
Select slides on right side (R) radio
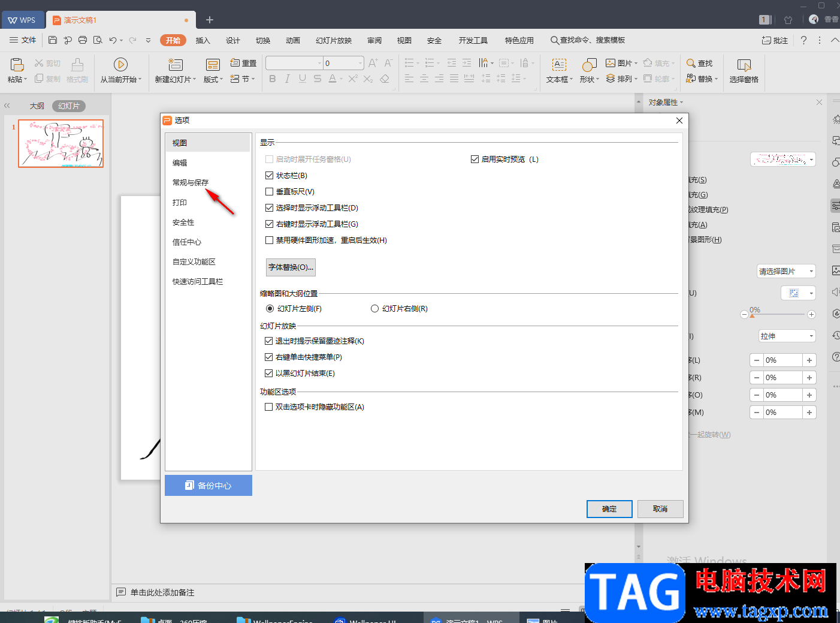click(374, 309)
